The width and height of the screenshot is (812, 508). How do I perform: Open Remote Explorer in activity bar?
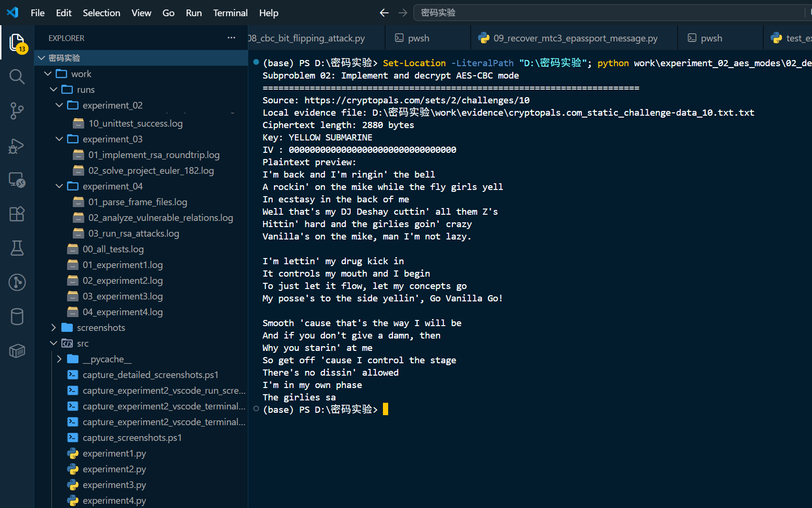pyautogui.click(x=17, y=180)
